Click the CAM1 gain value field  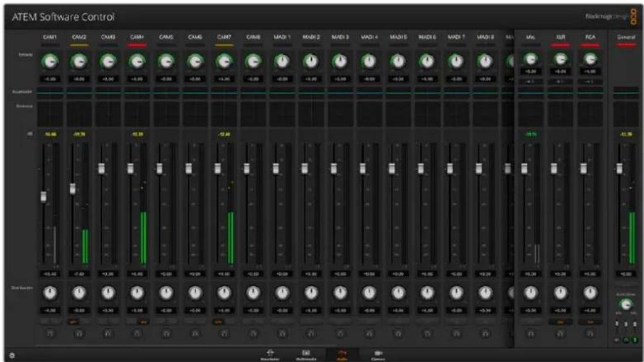(50, 79)
